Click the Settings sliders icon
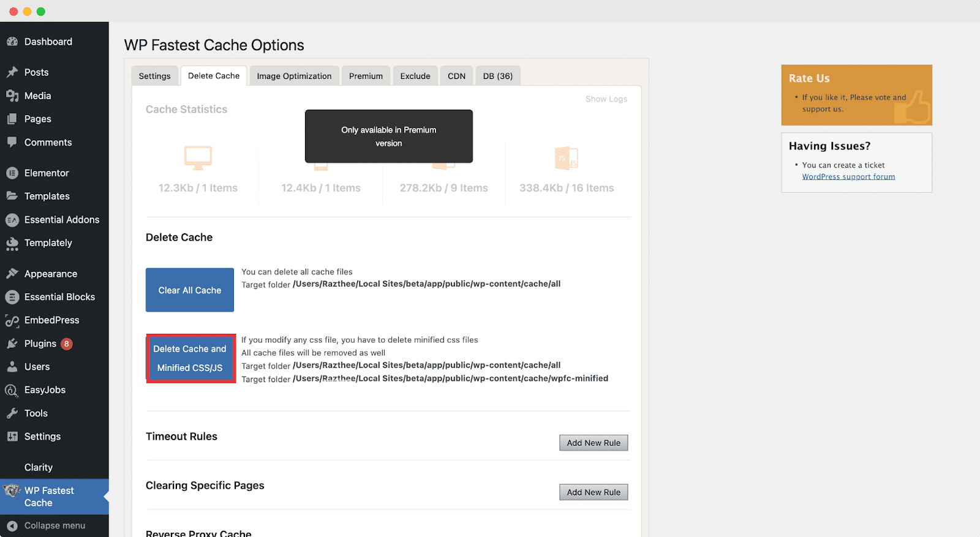Viewport: 980px width, 537px height. coord(12,437)
